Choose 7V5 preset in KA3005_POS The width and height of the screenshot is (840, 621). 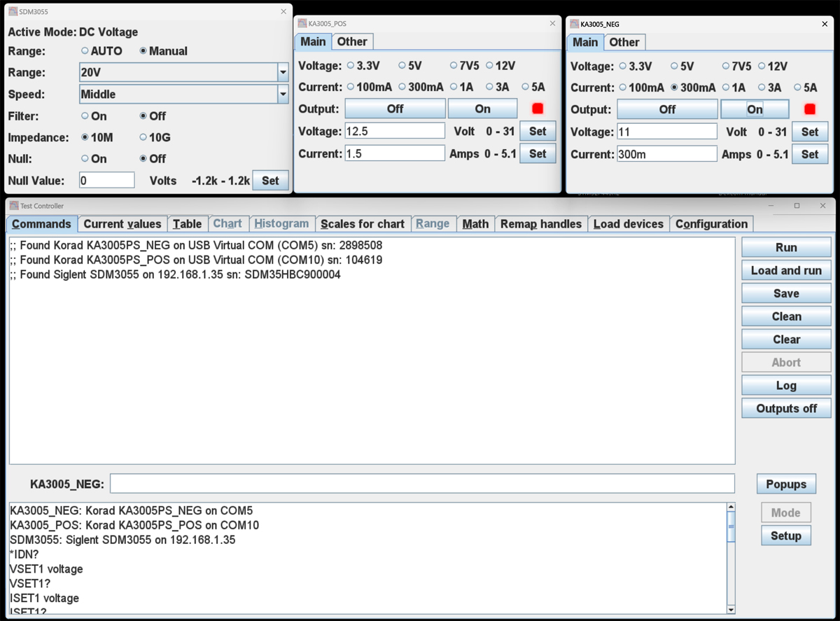click(465, 66)
